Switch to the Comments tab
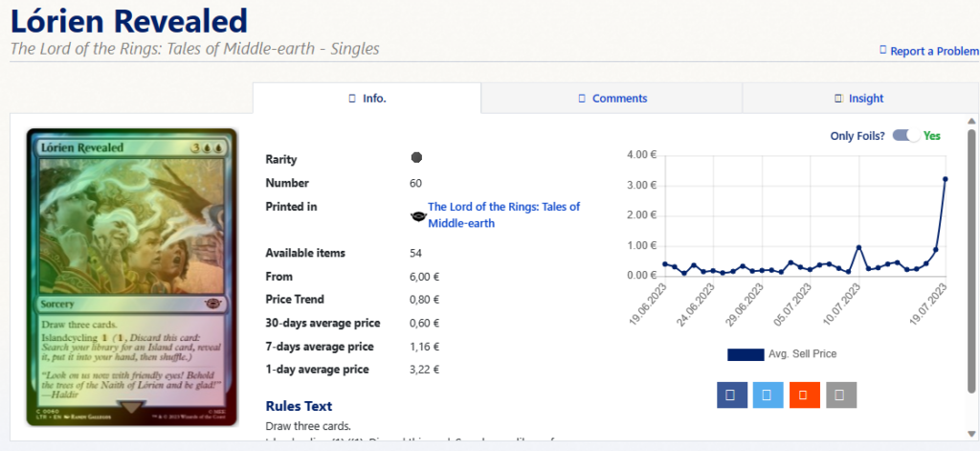This screenshot has width=980, height=451. click(x=612, y=99)
